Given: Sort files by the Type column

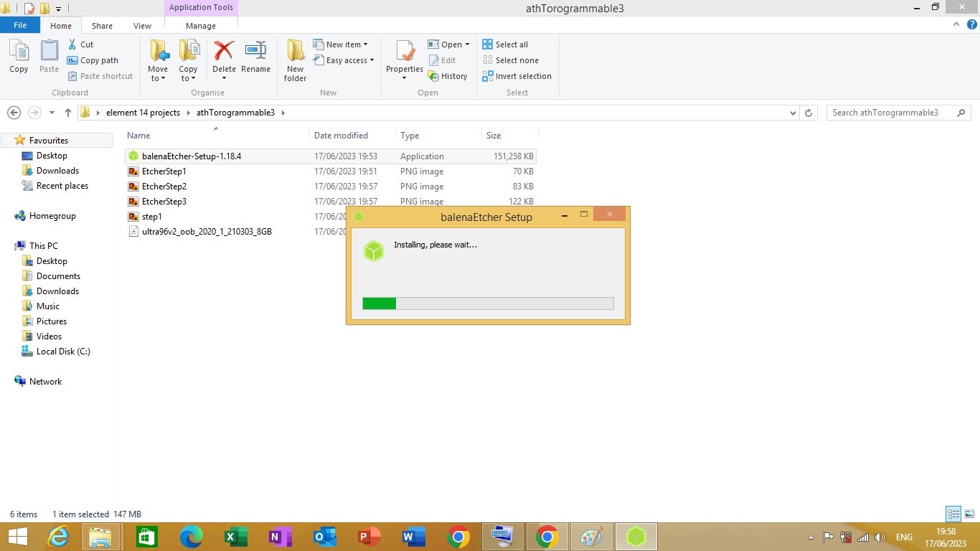Looking at the screenshot, I should [x=438, y=136].
